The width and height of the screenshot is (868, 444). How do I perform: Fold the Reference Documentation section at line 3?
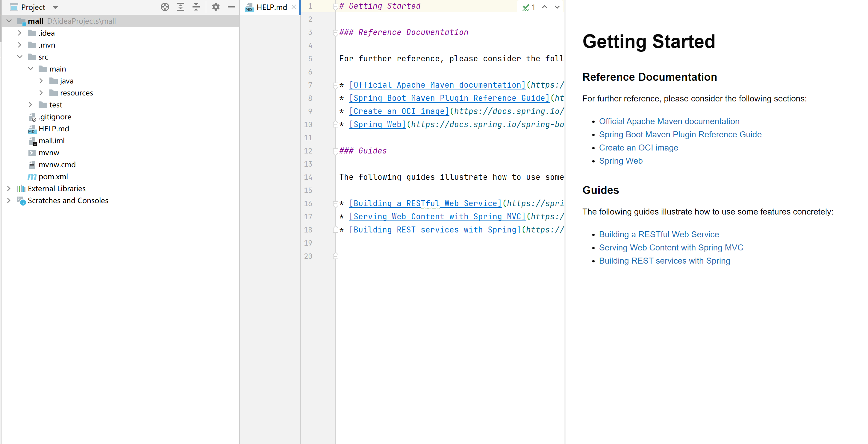pyautogui.click(x=335, y=33)
